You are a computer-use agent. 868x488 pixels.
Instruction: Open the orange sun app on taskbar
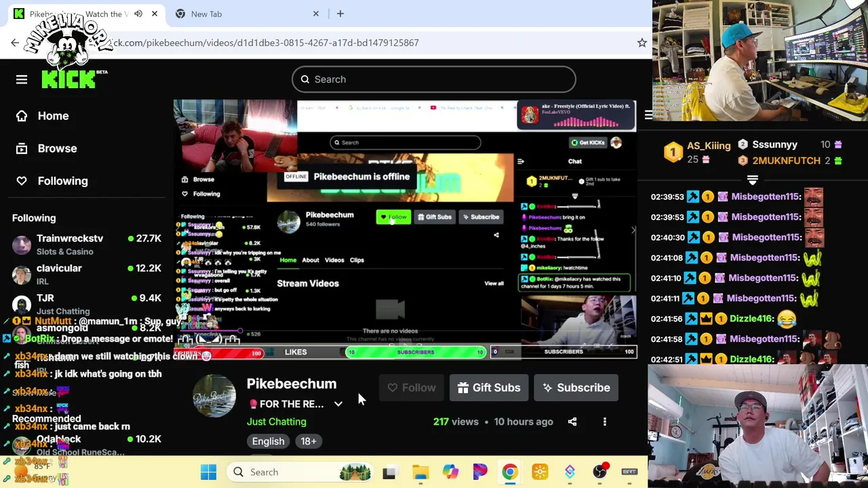(540, 472)
